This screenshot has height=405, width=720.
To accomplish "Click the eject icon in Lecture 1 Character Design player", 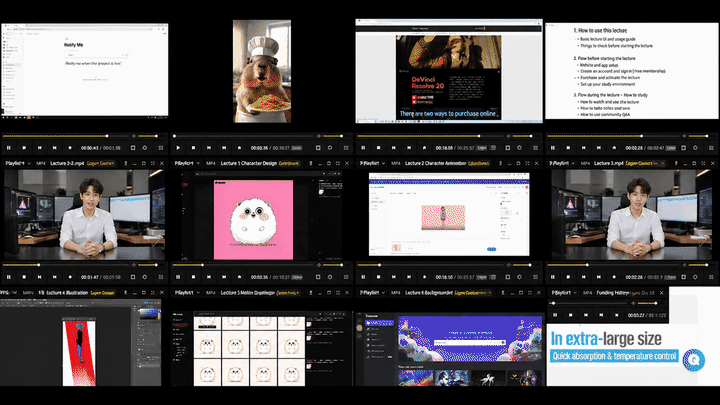I will (x=239, y=277).
